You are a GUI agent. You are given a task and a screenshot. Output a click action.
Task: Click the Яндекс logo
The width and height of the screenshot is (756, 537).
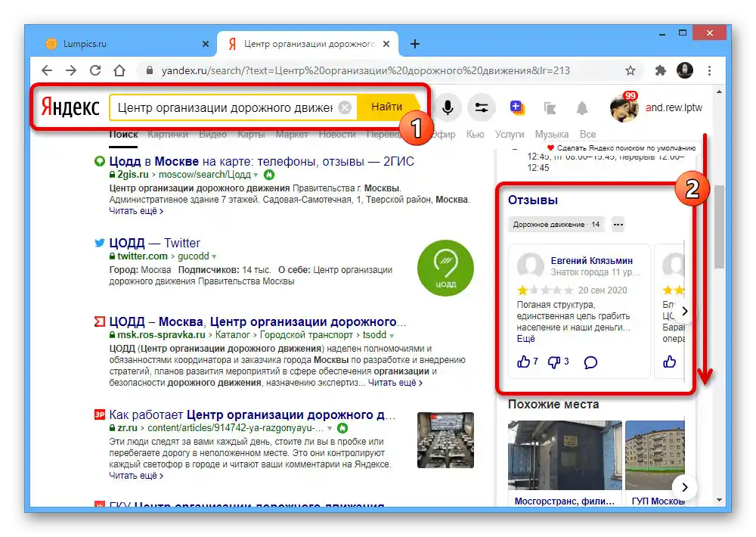tap(70, 107)
